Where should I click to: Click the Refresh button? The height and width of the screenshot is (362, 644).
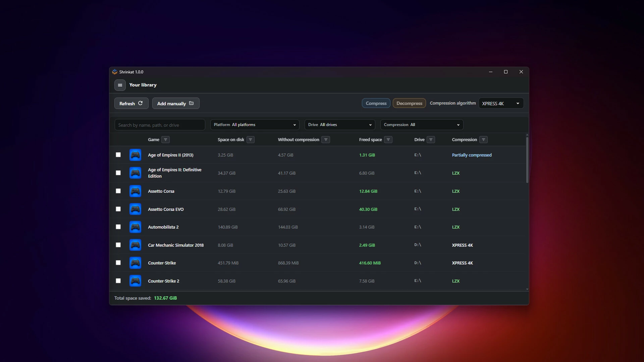131,104
